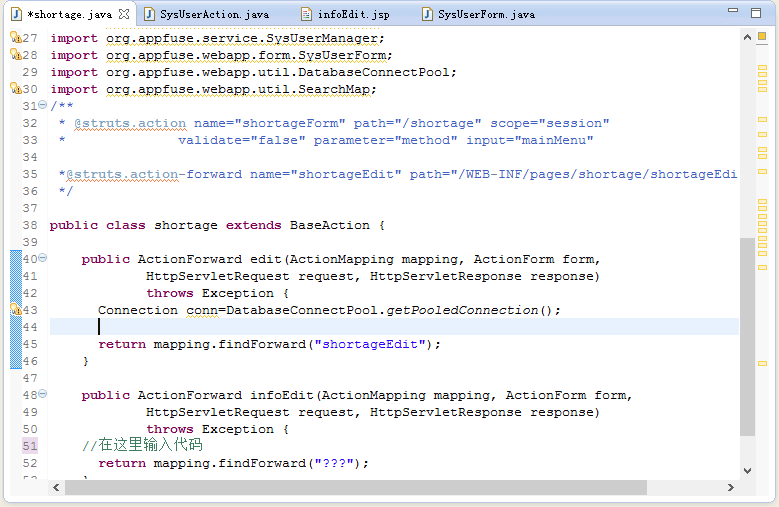Click the warning marker on line 43

[x=16, y=309]
